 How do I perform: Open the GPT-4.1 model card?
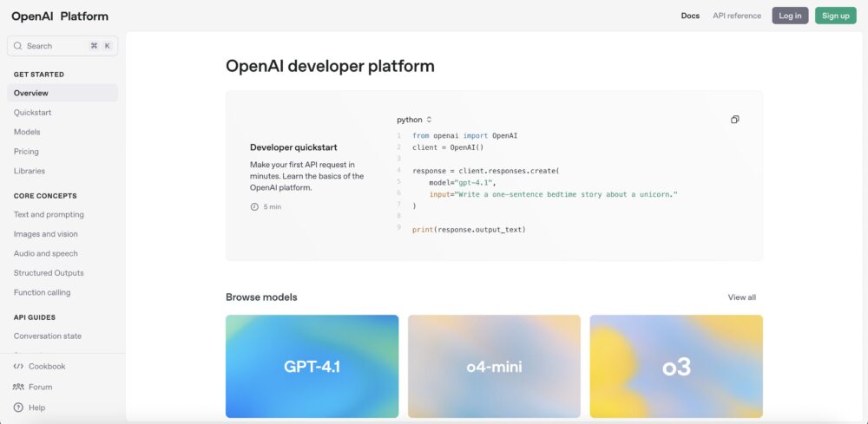(x=312, y=367)
